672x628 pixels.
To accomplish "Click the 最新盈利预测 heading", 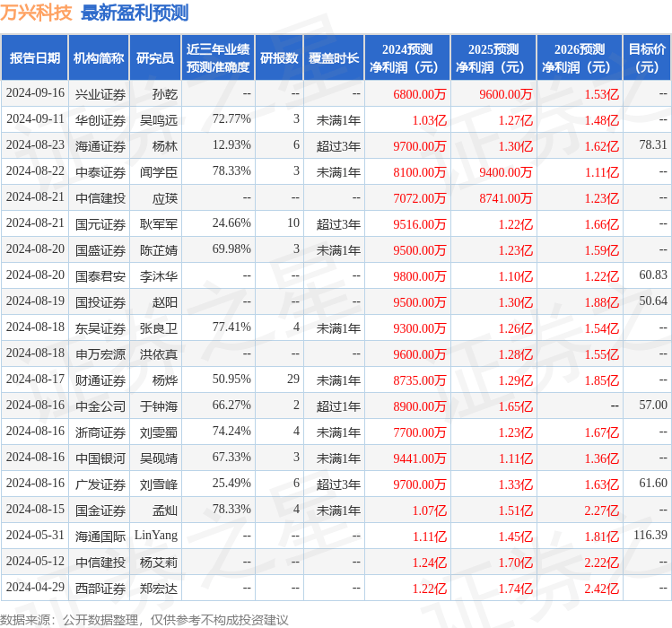I will click(x=135, y=13).
